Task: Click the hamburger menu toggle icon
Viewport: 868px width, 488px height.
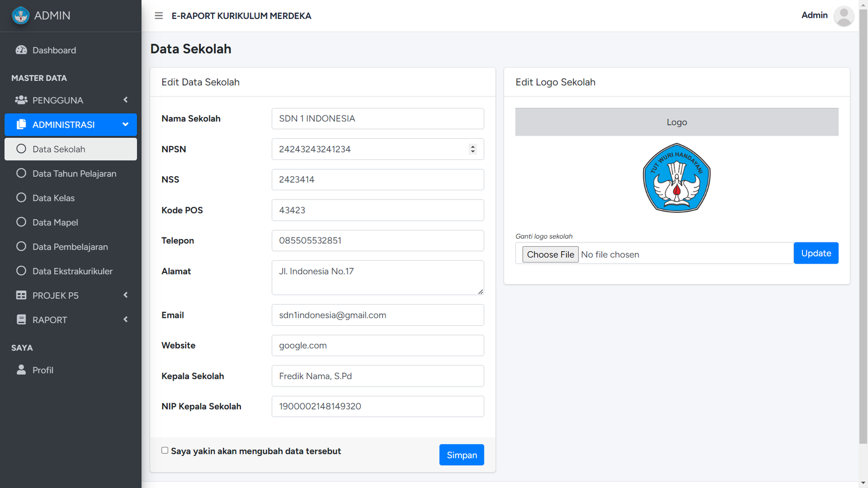Action: pyautogui.click(x=158, y=16)
